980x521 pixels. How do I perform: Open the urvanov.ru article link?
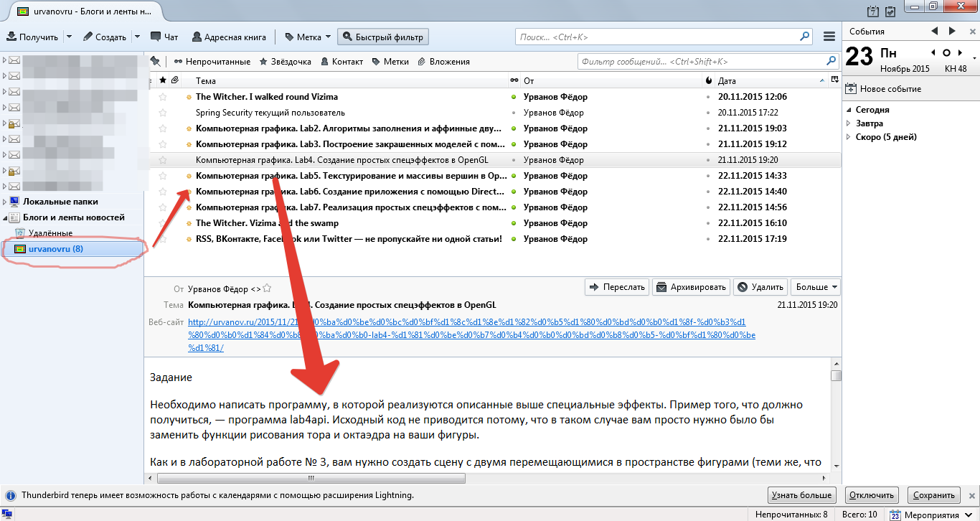click(471, 335)
